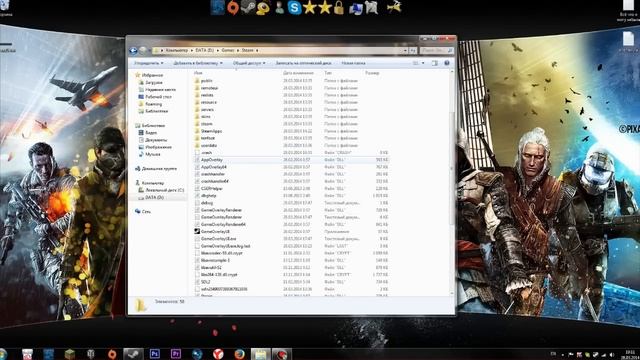Open Origin from the top dock
Screen dimensions: 640x360
233,8
